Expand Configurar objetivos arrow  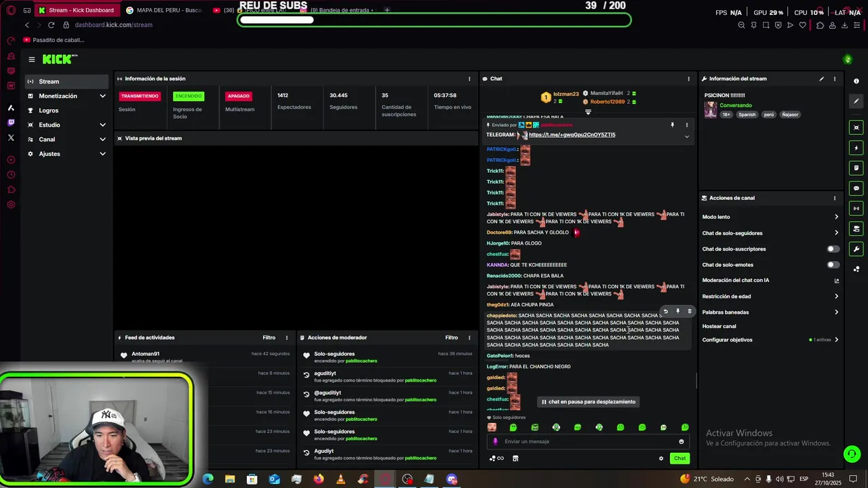click(836, 340)
